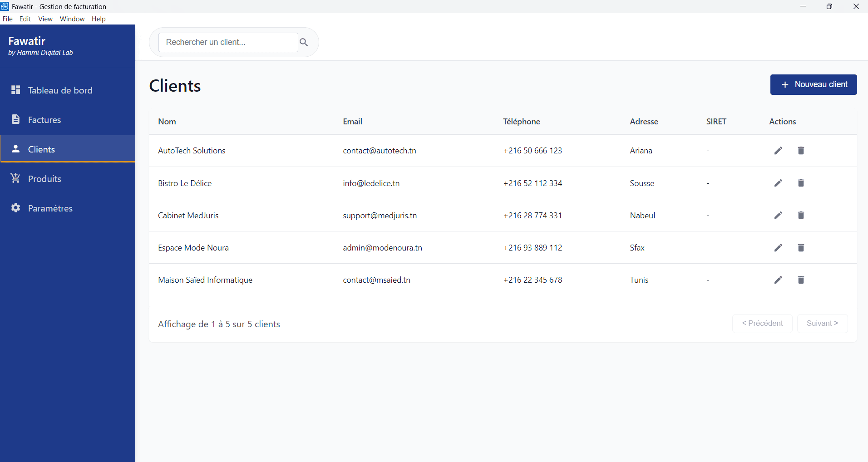Open the Factures section label
The width and height of the screenshot is (868, 462).
[x=44, y=120]
